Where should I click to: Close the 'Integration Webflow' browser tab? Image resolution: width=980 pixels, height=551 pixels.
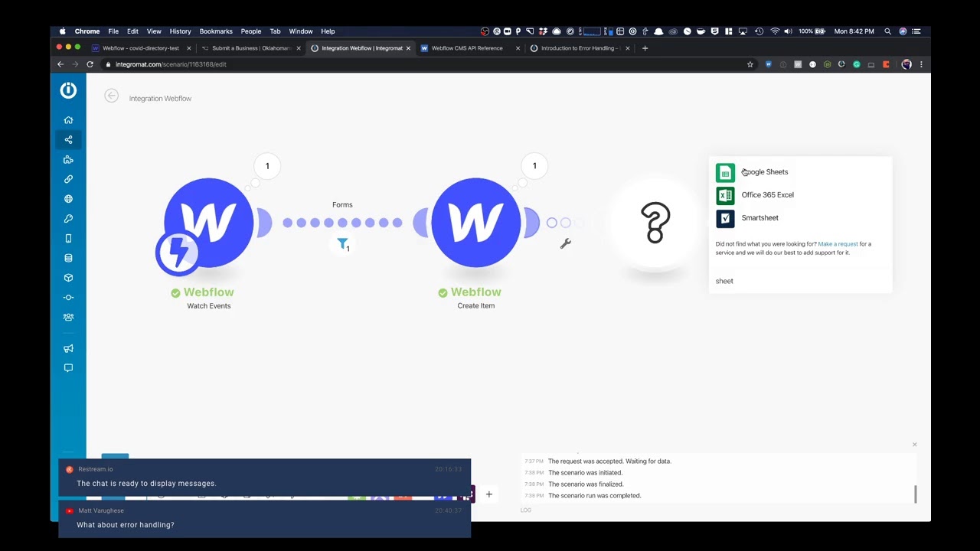coord(408,48)
